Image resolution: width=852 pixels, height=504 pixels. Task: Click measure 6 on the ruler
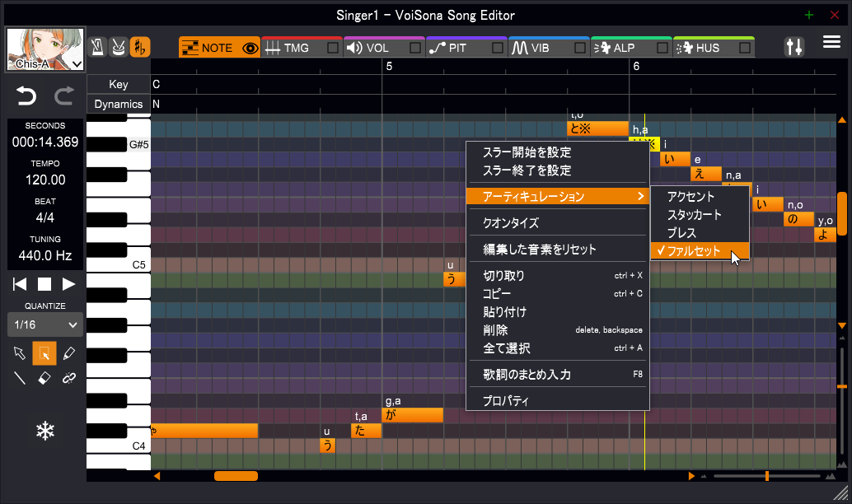point(636,66)
